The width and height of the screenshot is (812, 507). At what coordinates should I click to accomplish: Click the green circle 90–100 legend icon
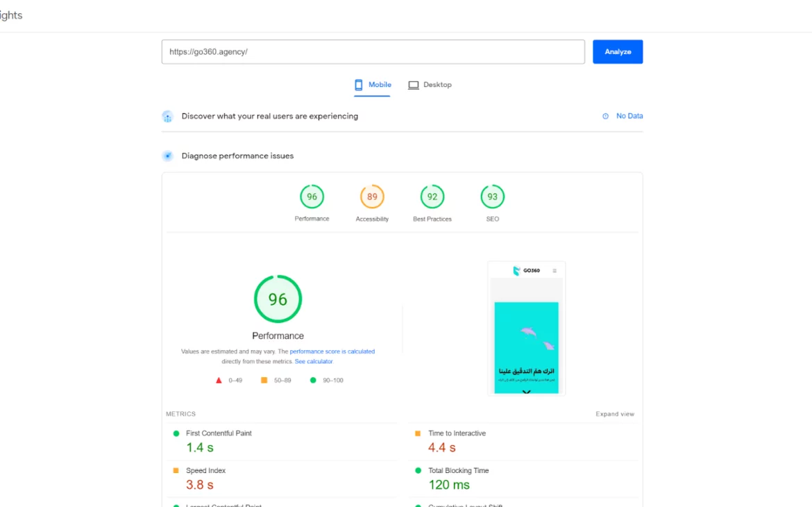[313, 380]
